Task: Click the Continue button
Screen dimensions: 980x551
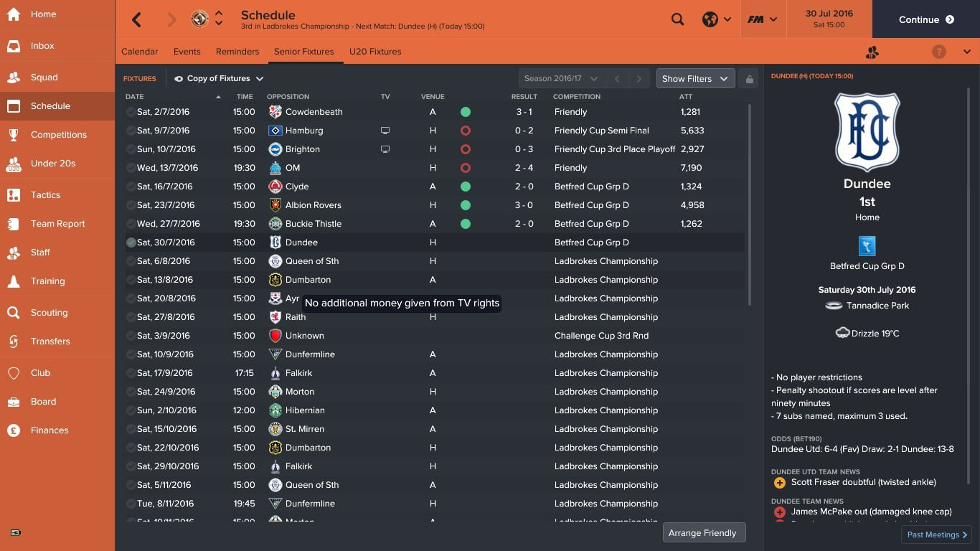Action: click(926, 19)
